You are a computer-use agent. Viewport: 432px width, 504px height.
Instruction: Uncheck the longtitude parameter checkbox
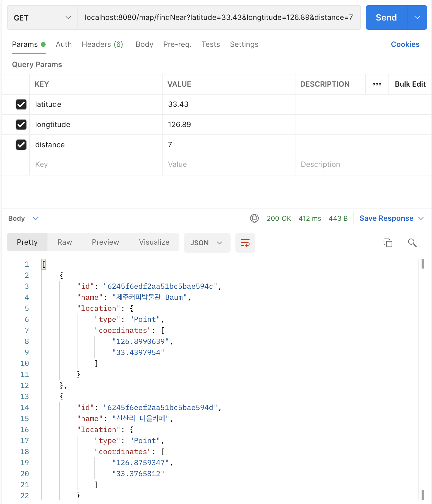tap(21, 125)
